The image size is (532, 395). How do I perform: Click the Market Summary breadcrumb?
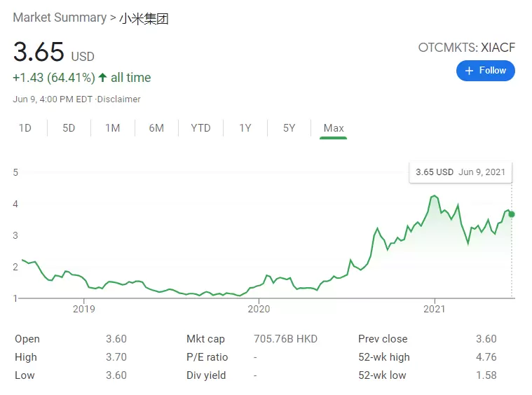[59, 18]
